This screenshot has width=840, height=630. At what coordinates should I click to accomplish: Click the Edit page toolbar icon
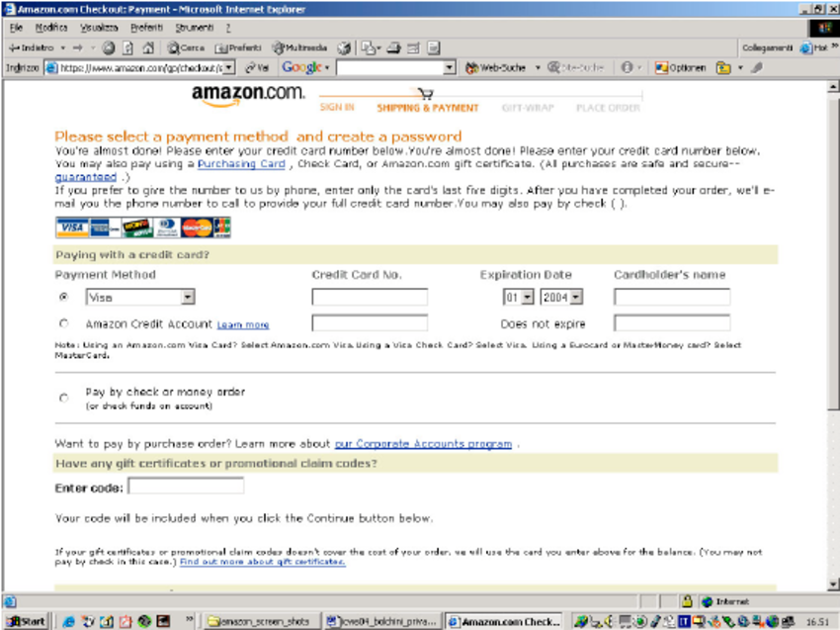(413, 48)
